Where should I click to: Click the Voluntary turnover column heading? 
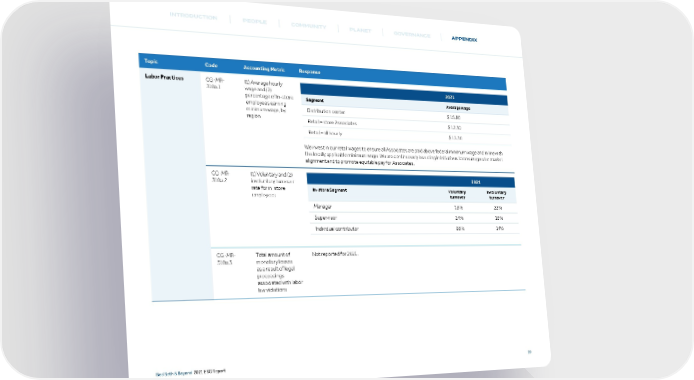point(457,195)
